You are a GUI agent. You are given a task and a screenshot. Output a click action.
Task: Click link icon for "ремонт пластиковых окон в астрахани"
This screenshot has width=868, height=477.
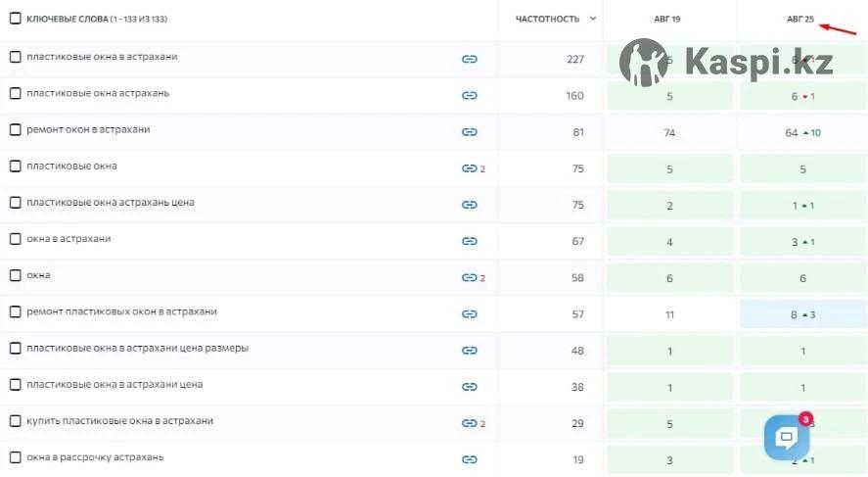point(469,314)
